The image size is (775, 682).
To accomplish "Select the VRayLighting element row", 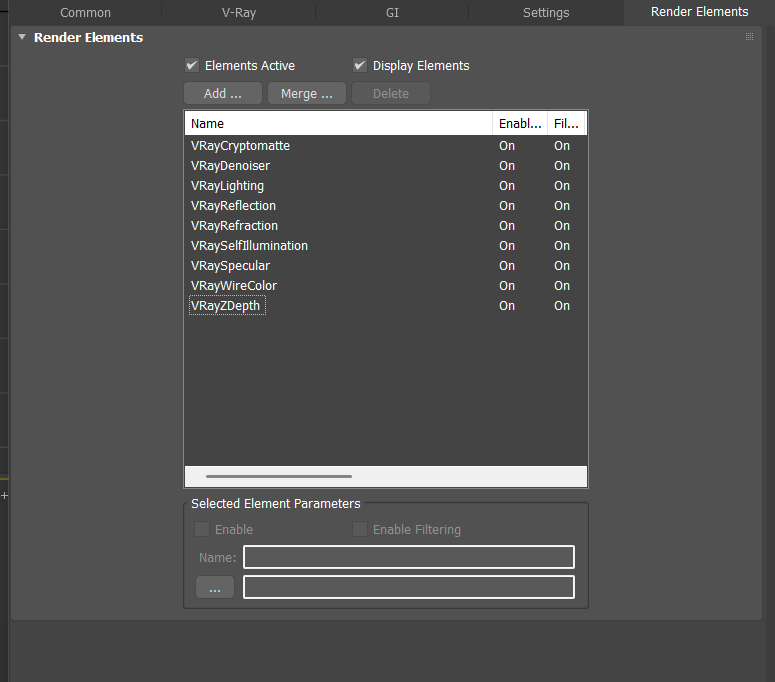I will (227, 186).
